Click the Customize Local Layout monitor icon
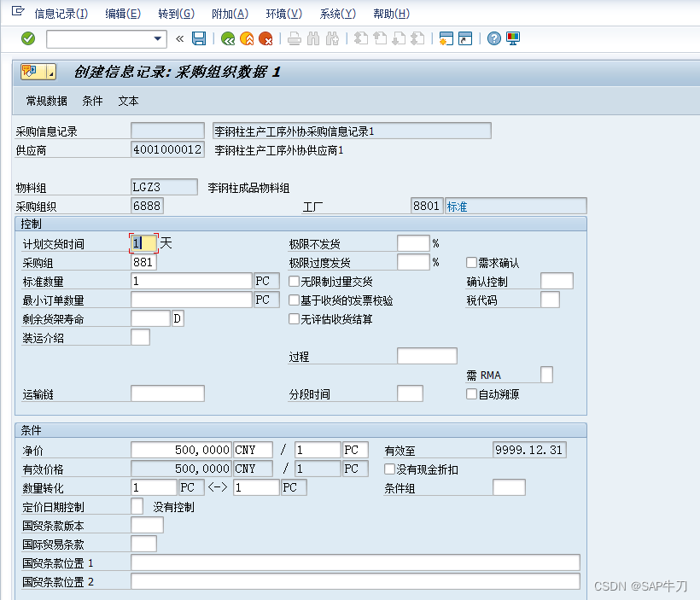Image resolution: width=700 pixels, height=600 pixels. [x=512, y=39]
